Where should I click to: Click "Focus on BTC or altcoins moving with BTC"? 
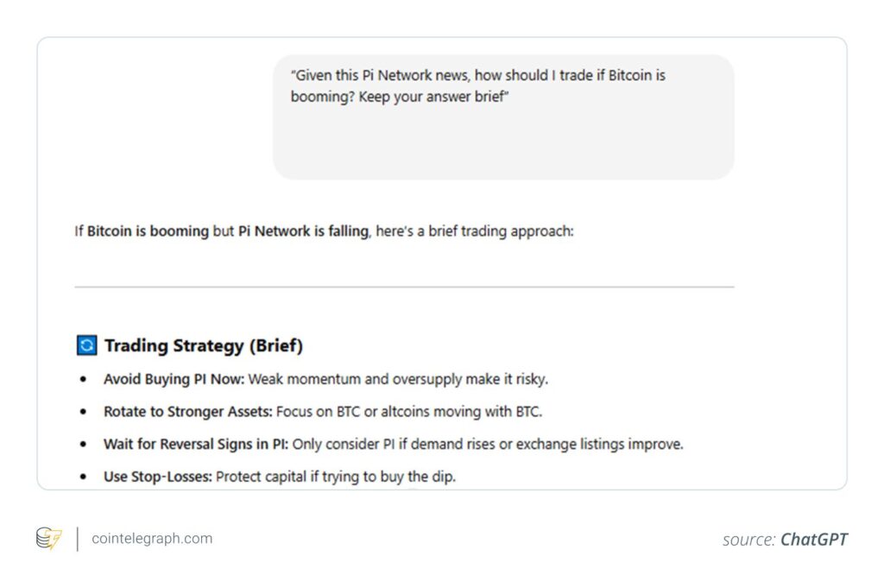(409, 412)
